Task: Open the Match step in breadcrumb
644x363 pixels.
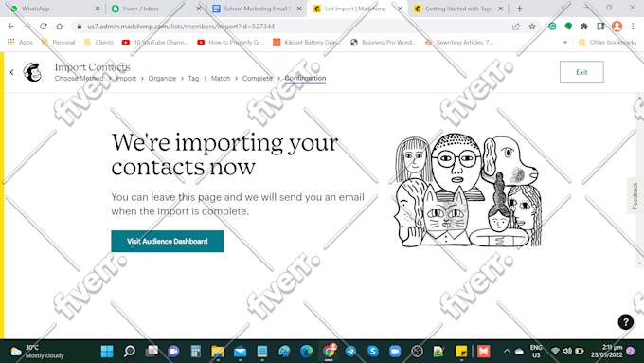Action: pos(221,78)
